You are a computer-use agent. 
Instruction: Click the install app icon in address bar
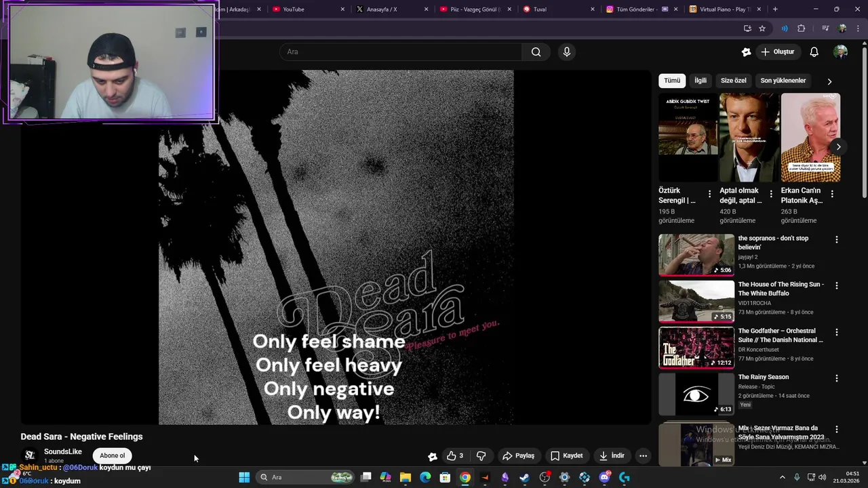(x=747, y=28)
